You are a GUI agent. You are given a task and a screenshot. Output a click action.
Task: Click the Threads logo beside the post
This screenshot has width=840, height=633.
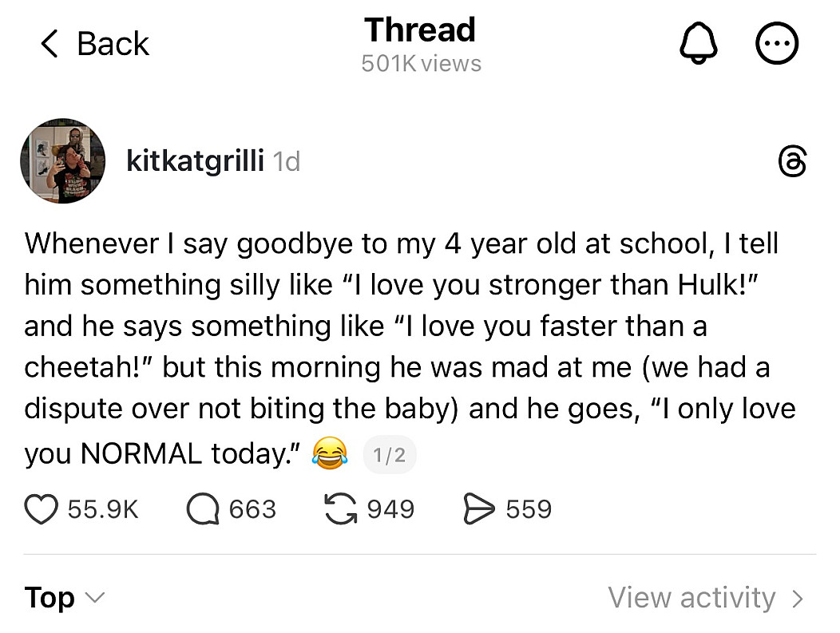792,161
